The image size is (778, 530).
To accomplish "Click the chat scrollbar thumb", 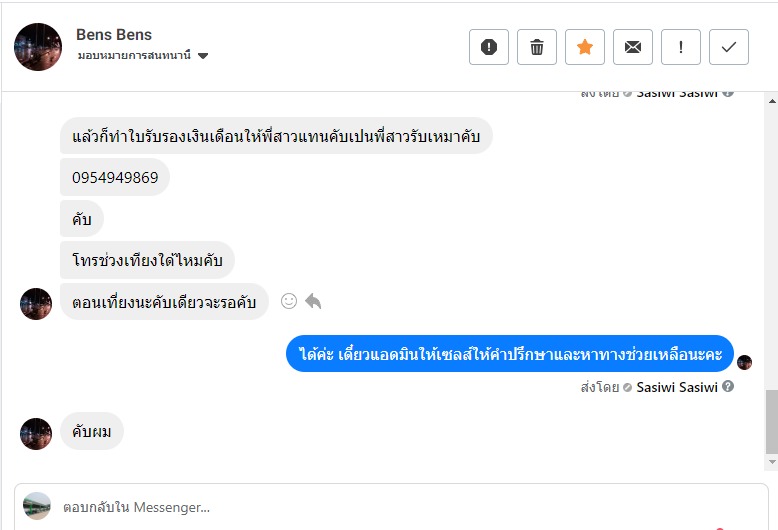I will click(771, 420).
